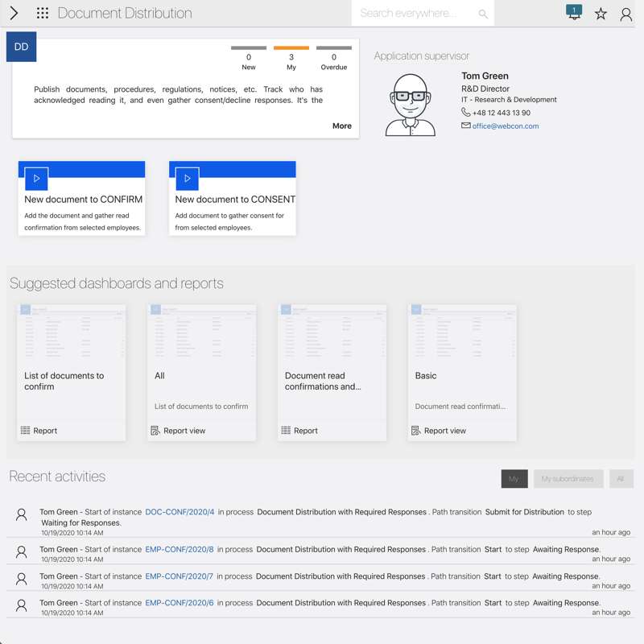Click in the Search everywhere field
Viewport: 644px width, 644px height.
pos(415,14)
